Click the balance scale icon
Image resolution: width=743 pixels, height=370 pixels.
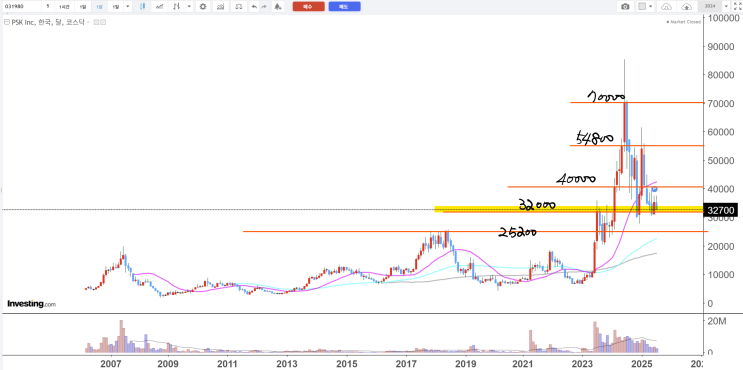239,7
